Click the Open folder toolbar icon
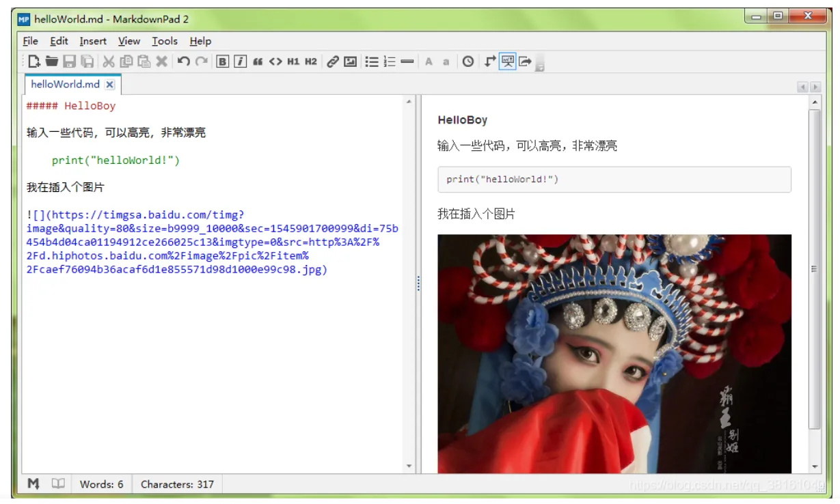 [52, 61]
